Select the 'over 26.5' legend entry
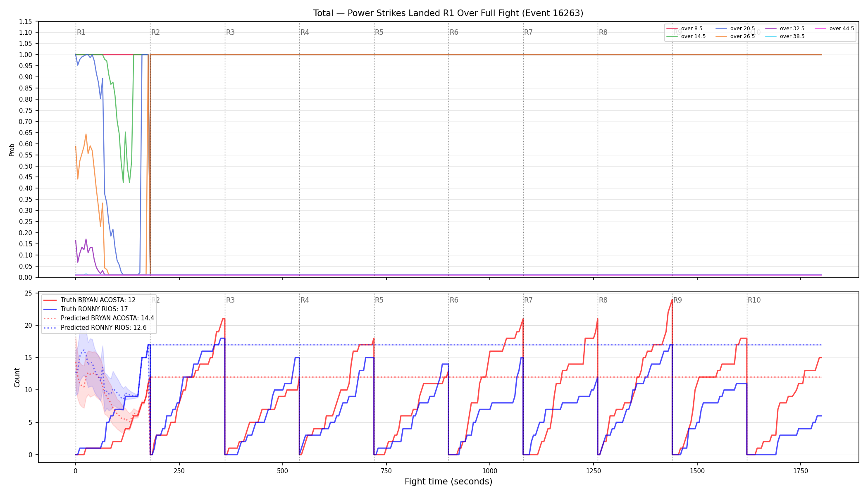Viewport: 868px width, 496px height. (735, 36)
